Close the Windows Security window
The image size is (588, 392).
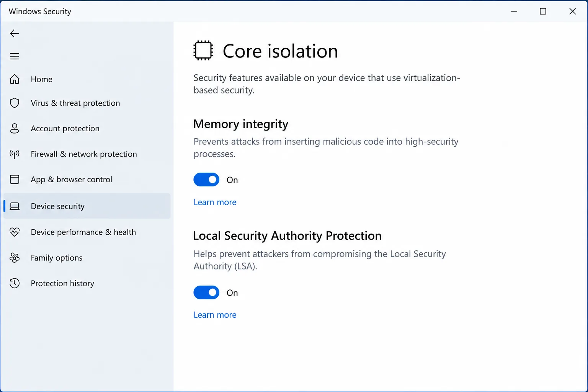[x=572, y=11]
